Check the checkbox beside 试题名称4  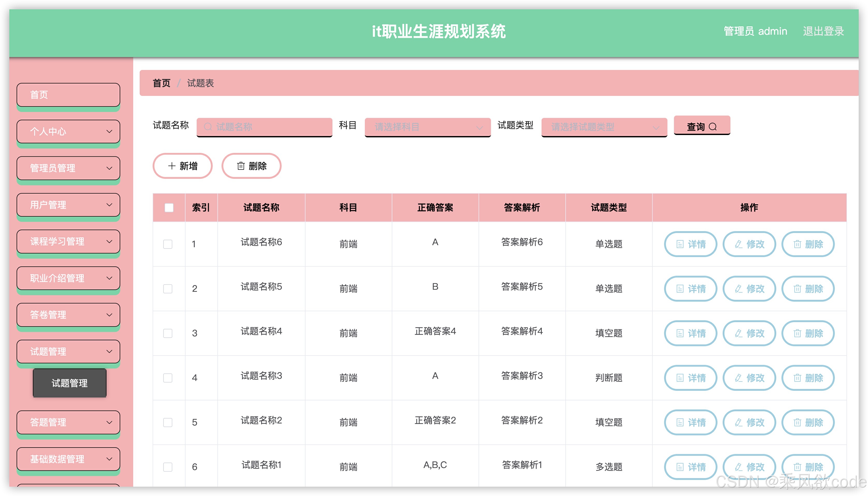tap(168, 333)
